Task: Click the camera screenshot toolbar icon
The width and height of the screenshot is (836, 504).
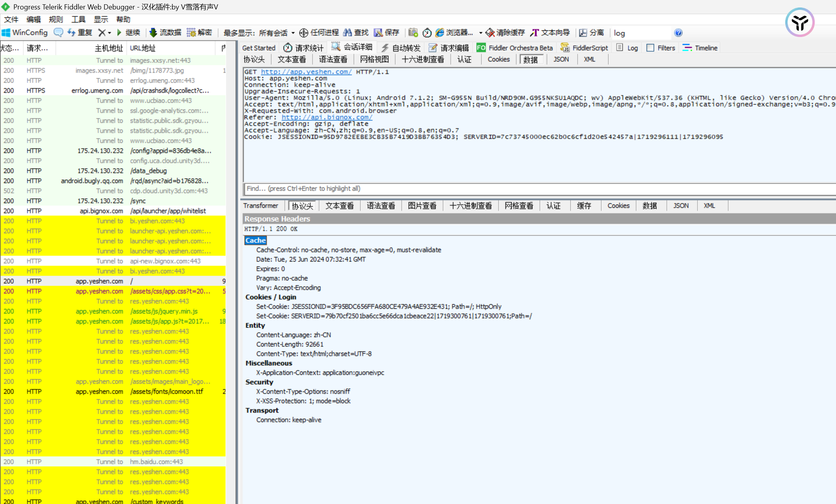Action: pos(413,33)
